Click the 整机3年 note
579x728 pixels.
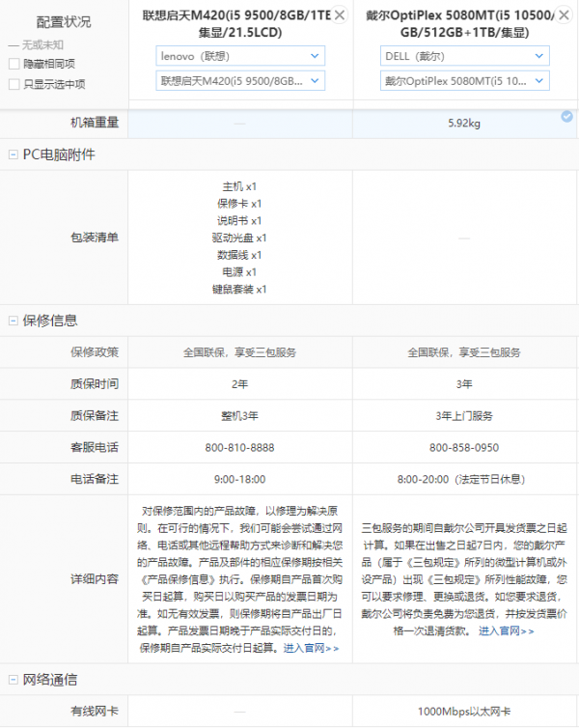pyautogui.click(x=240, y=415)
